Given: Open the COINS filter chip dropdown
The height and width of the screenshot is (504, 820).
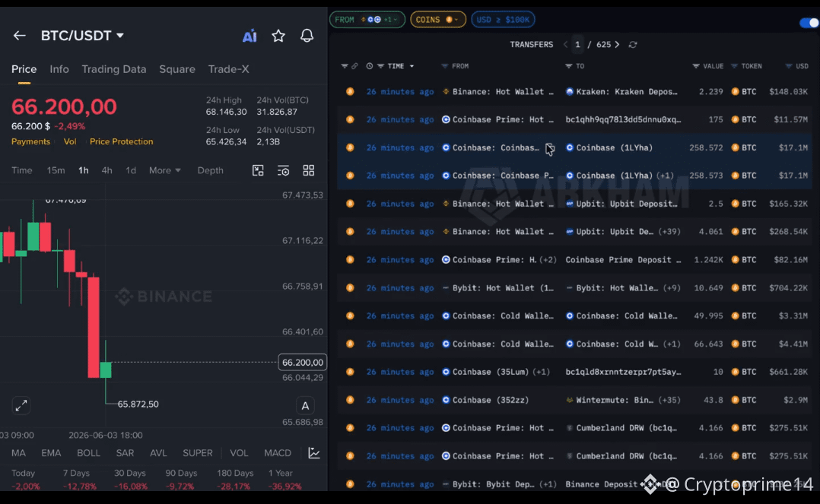Looking at the screenshot, I should [437, 20].
